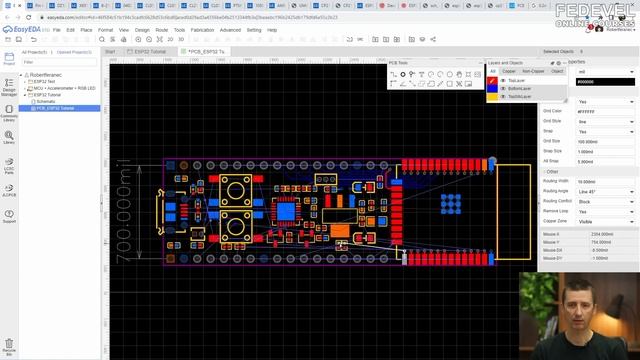This screenshot has height=360, width=640.
Task: Open the File menu
Action: click(57, 30)
